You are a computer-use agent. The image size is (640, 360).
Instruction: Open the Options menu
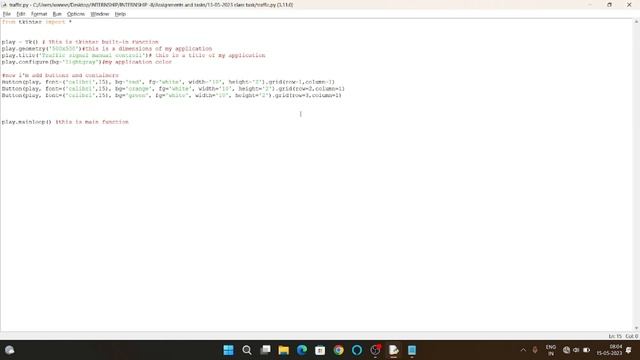pos(76,14)
